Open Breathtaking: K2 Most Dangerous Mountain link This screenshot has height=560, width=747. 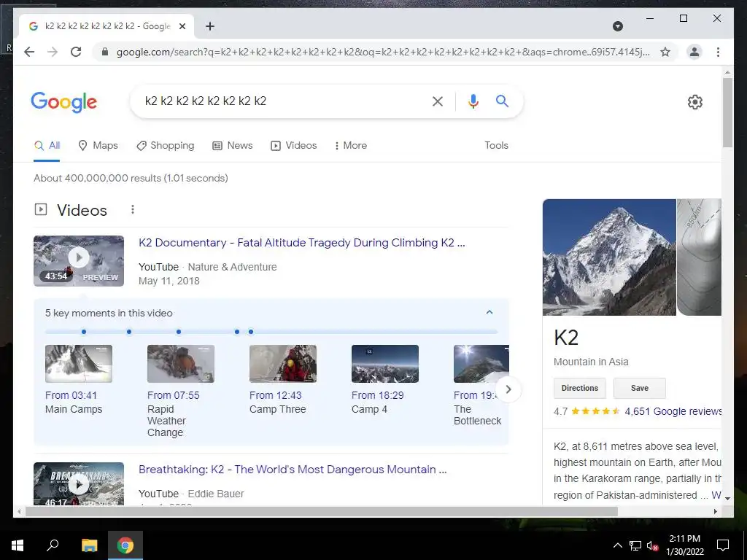pos(293,470)
